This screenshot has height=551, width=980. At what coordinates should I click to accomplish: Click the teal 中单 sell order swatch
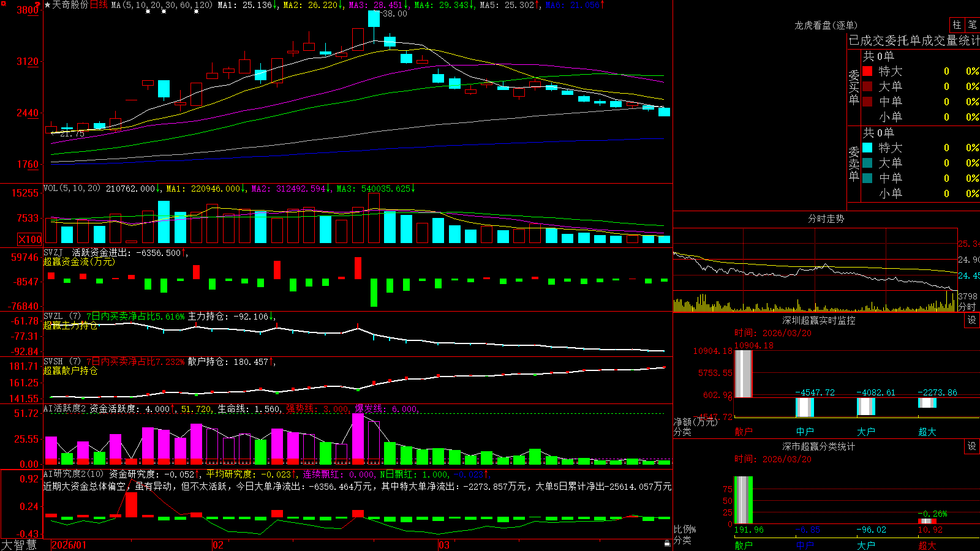click(x=867, y=178)
